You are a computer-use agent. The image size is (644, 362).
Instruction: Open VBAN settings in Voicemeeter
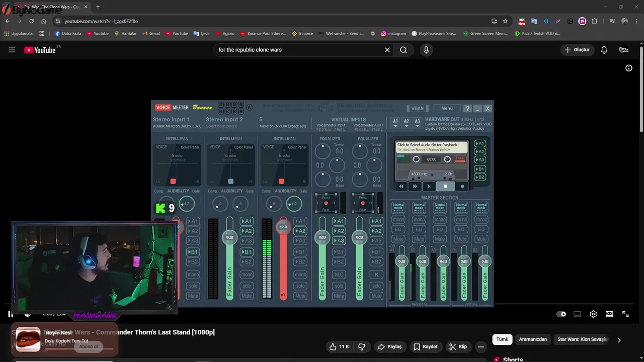pyautogui.click(x=418, y=108)
